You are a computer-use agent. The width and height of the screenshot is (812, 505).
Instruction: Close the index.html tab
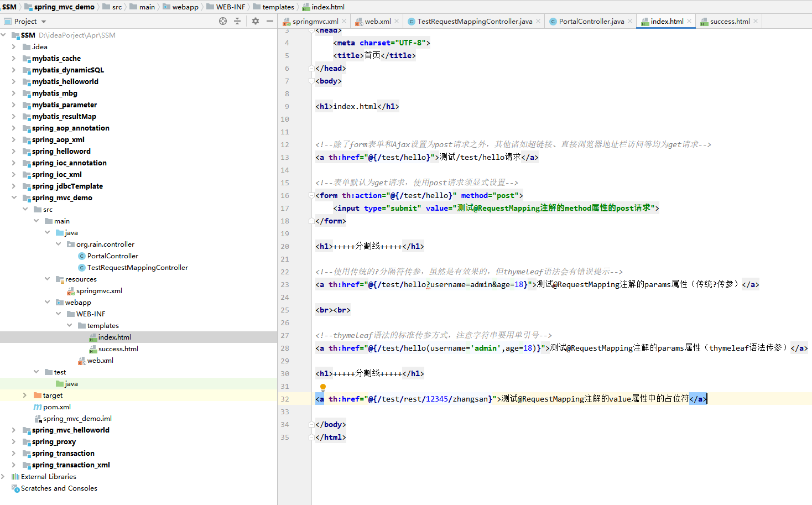(689, 22)
